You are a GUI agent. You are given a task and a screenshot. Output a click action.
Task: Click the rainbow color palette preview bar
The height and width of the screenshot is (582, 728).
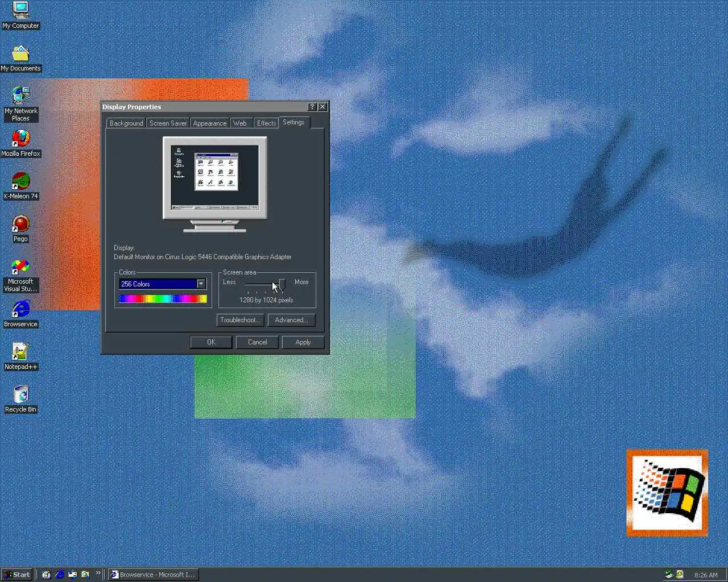[x=163, y=299]
